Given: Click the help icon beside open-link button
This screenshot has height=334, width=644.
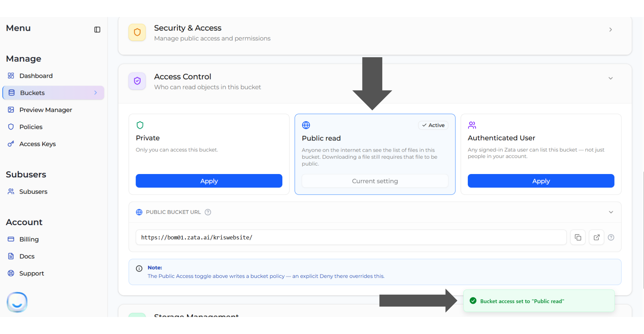Looking at the screenshot, I should pyautogui.click(x=611, y=237).
